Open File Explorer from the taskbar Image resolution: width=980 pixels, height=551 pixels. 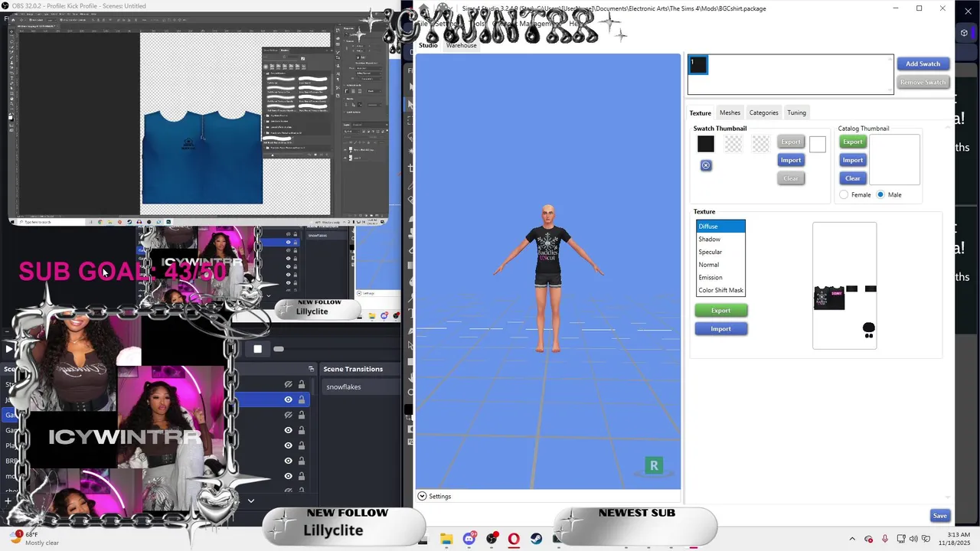click(446, 539)
